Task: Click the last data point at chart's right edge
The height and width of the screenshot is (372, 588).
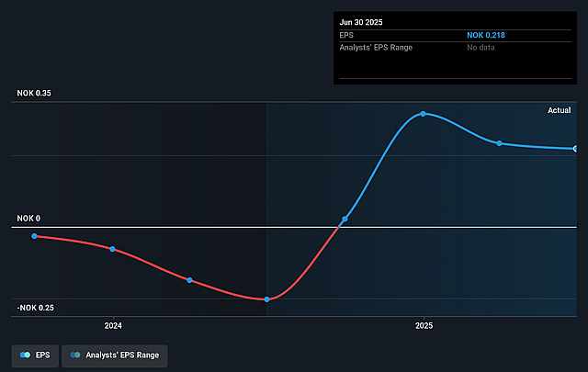Action: tap(576, 148)
